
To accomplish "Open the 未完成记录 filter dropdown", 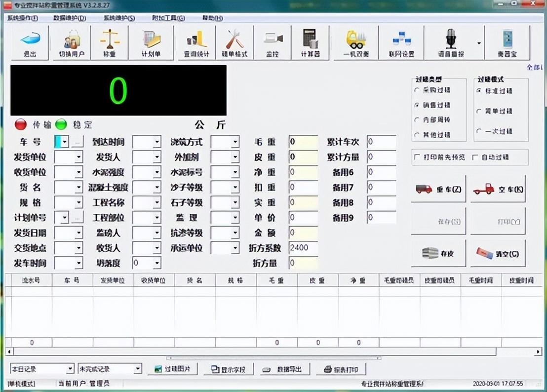I will (138, 369).
